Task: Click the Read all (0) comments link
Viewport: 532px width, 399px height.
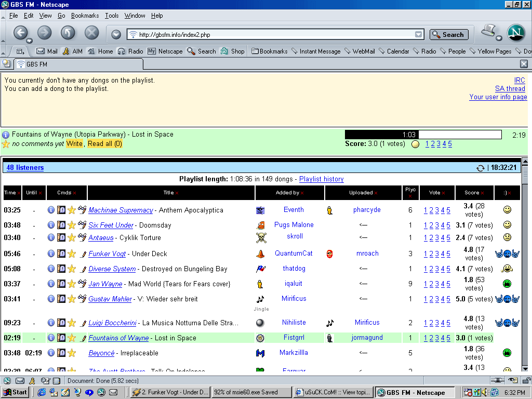Action: (105, 144)
